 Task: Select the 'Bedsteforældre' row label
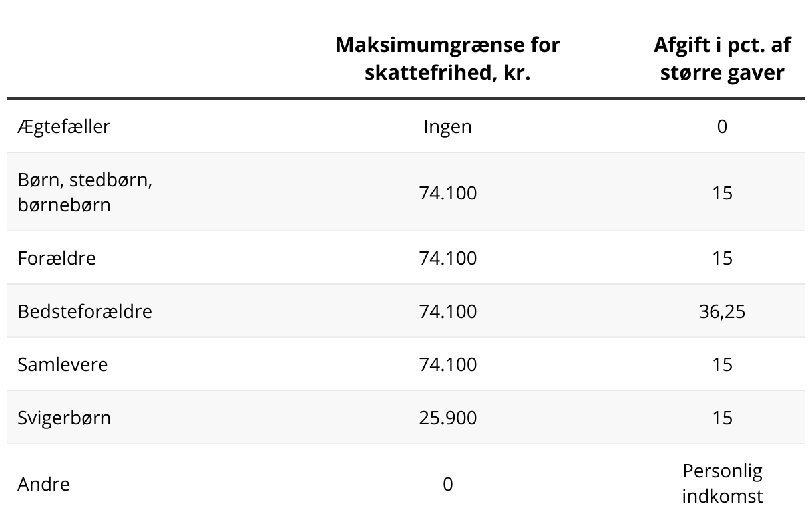[85, 311]
